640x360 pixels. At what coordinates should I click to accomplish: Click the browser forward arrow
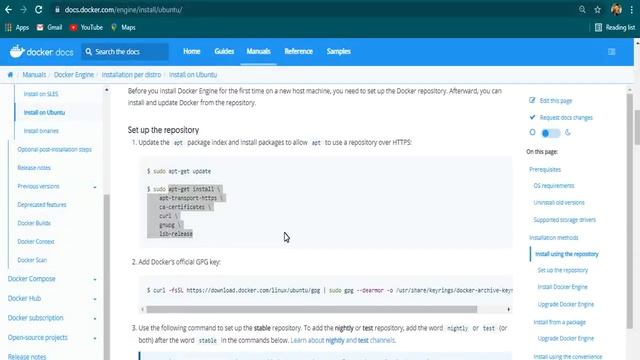(23, 9)
